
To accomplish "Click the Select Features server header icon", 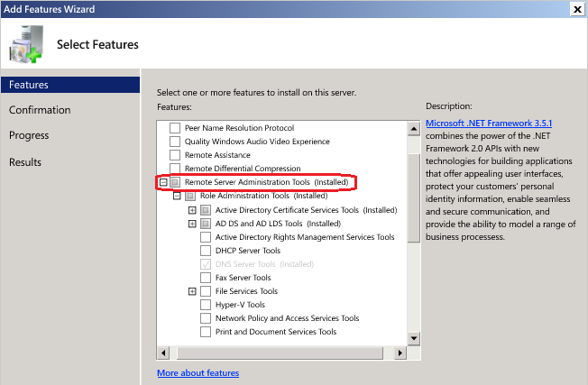I will click(x=26, y=43).
